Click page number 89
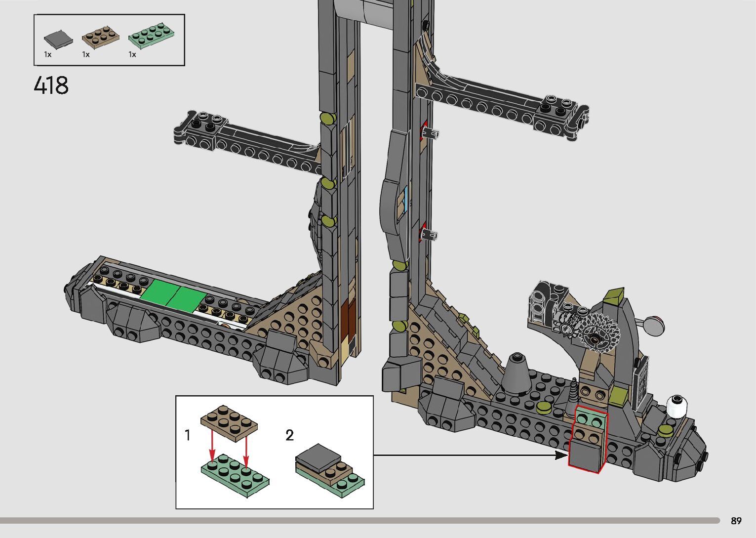The height and width of the screenshot is (538, 756). [x=736, y=521]
